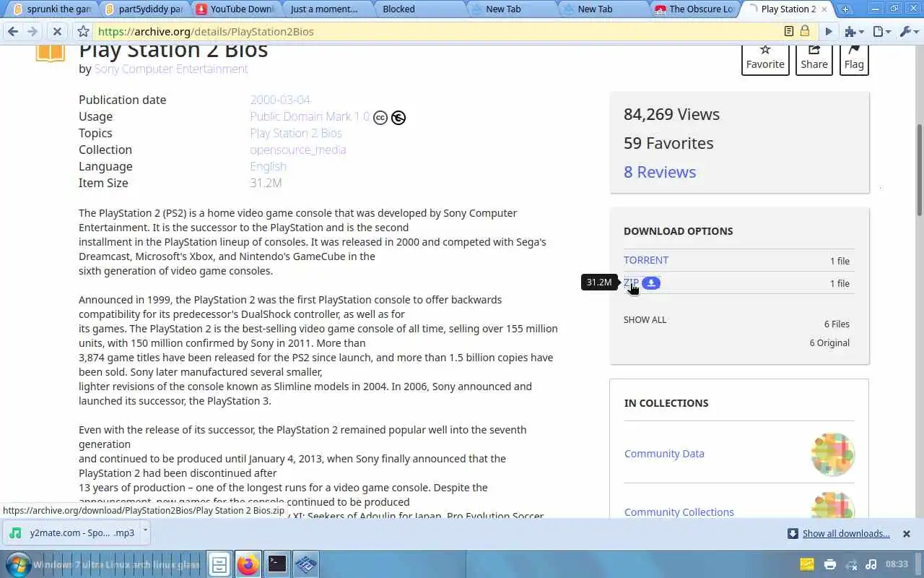
Task: Switch to the Blocked tab
Action: pos(419,9)
